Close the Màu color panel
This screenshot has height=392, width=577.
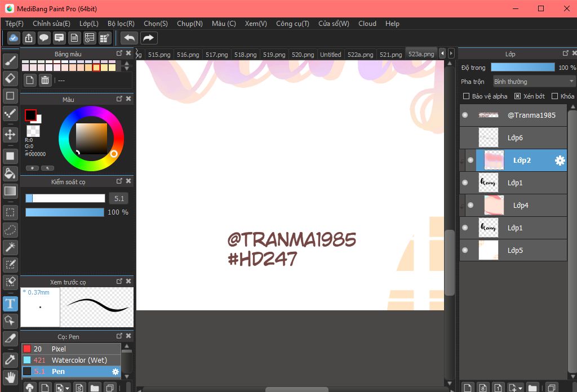click(x=128, y=99)
